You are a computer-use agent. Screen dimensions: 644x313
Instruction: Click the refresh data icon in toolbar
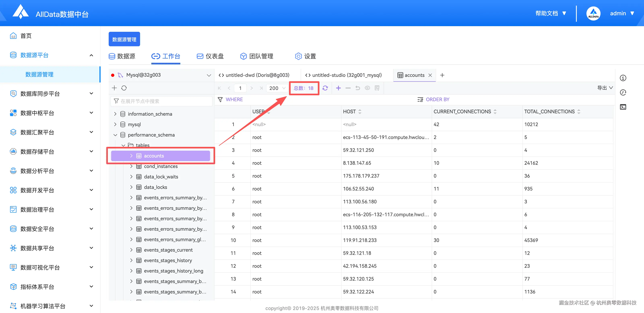[325, 88]
